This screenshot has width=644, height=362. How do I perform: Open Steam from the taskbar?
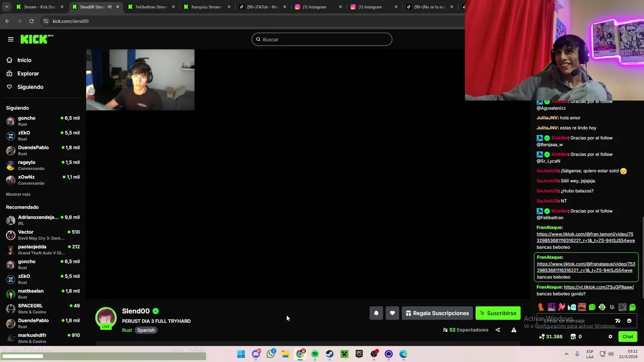click(330, 354)
